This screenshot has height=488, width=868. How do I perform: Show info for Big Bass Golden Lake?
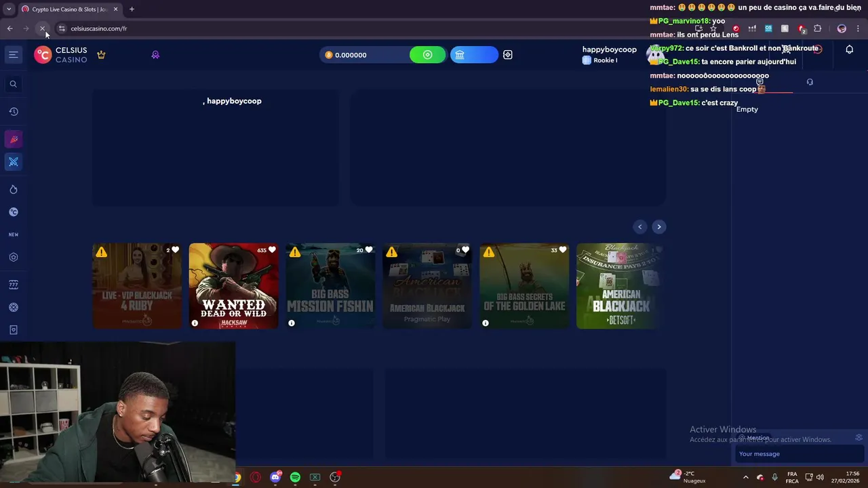(x=486, y=323)
